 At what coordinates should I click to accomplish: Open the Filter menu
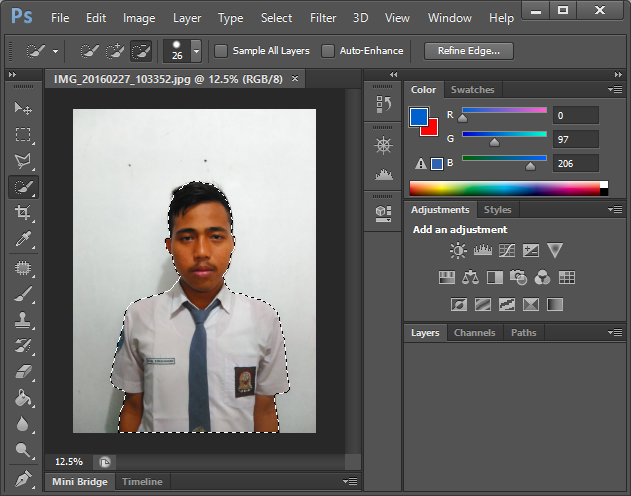323,18
